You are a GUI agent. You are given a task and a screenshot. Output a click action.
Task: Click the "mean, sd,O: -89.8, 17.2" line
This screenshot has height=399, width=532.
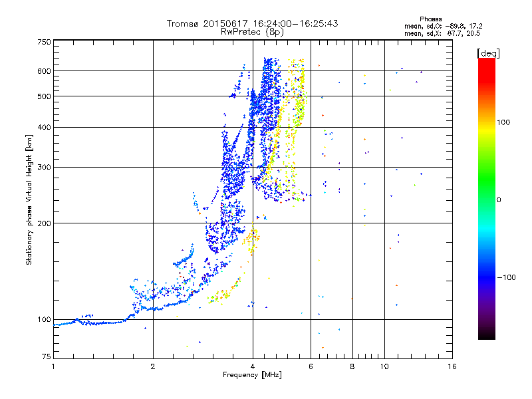(443, 26)
